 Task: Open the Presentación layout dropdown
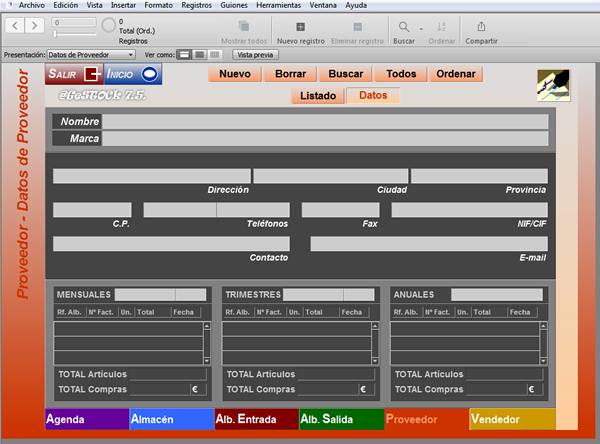(91, 55)
